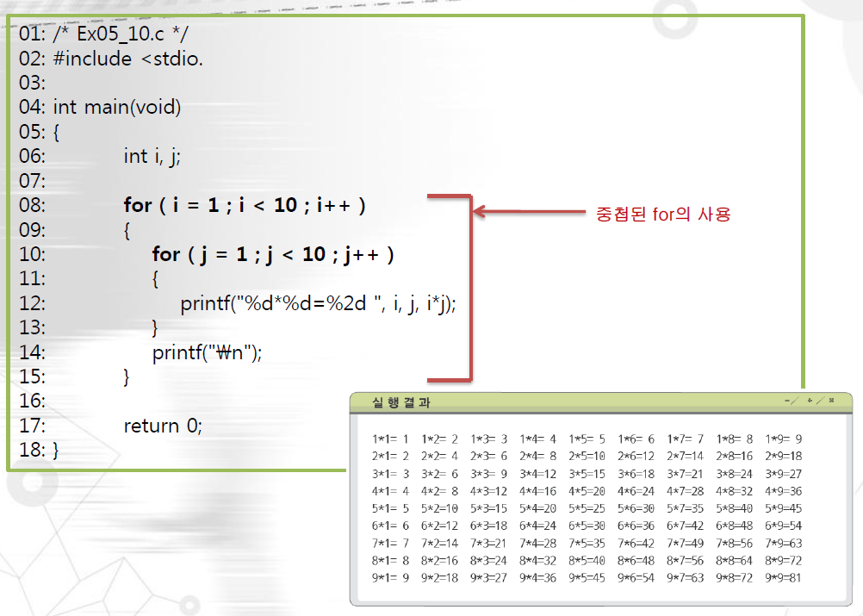Click output cell 7*7=49

[686, 544]
